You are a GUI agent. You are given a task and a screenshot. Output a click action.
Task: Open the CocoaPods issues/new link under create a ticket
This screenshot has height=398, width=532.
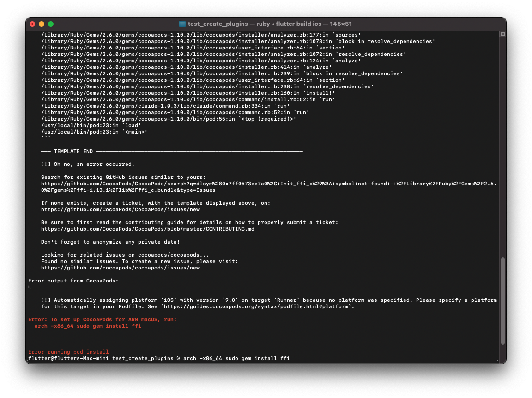120,209
